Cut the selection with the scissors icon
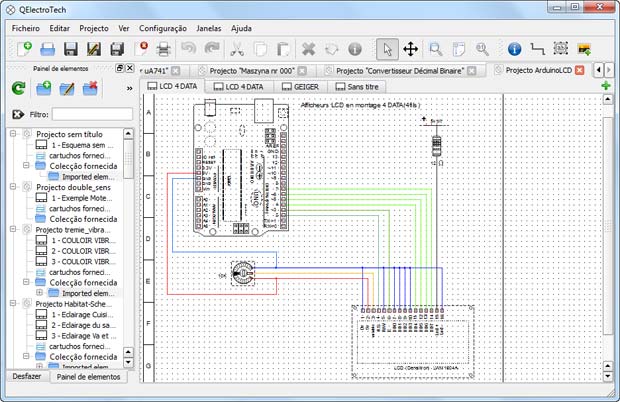Viewport: 620px width, 402px height. click(x=237, y=49)
